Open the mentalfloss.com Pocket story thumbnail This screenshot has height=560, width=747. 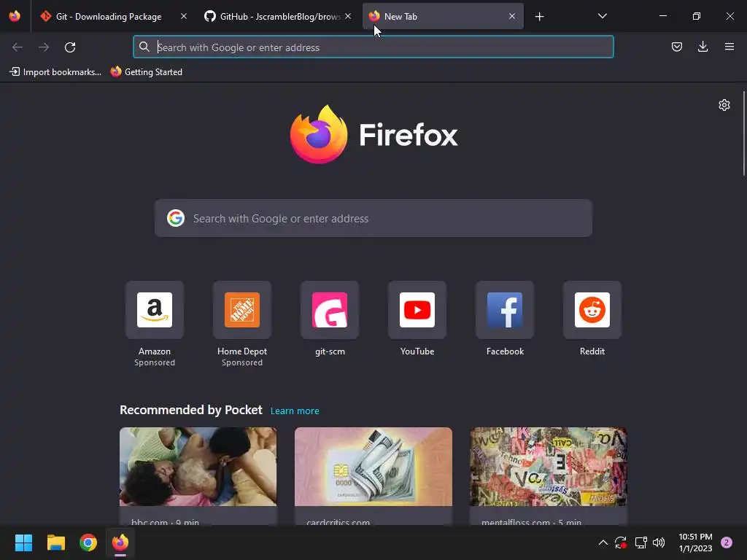[549, 467]
